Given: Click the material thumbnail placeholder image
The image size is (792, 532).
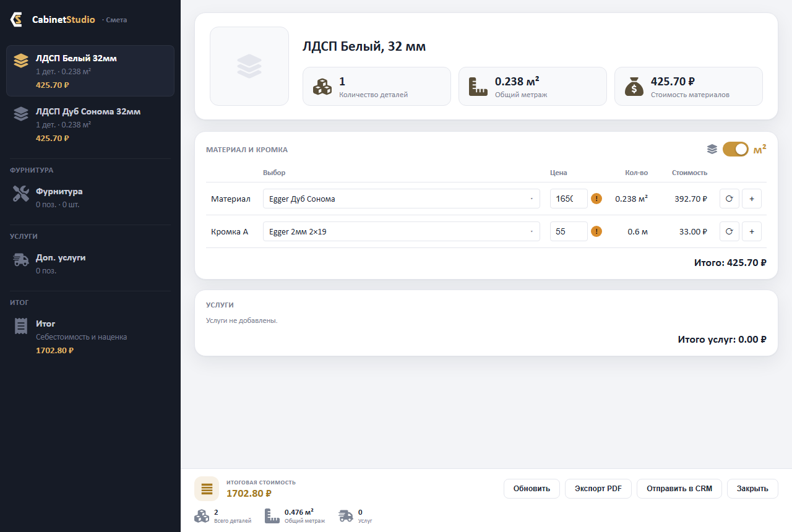Looking at the screenshot, I should pos(249,66).
